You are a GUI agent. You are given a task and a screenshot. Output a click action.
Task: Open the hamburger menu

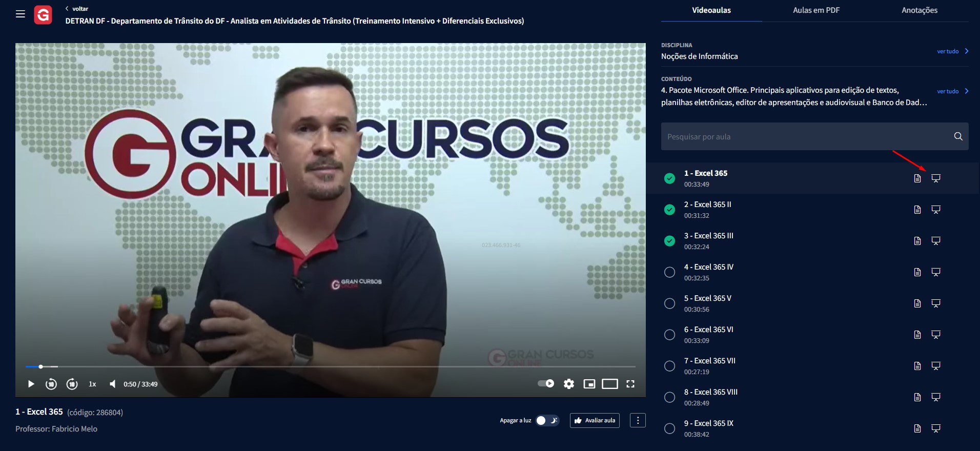[x=21, y=14]
